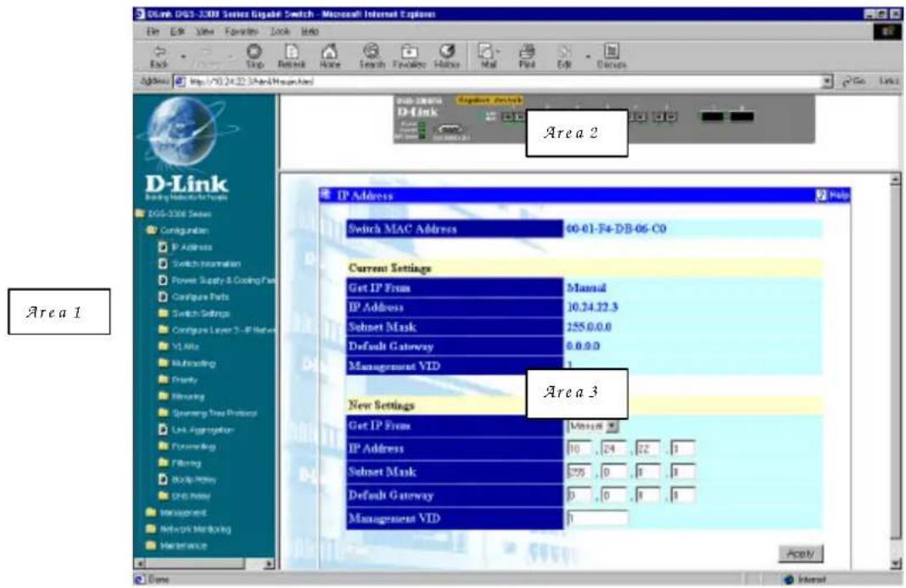Screen dimensions: 906x588
Task: Open the Edit toolbar dropdown arrow
Action: point(588,57)
